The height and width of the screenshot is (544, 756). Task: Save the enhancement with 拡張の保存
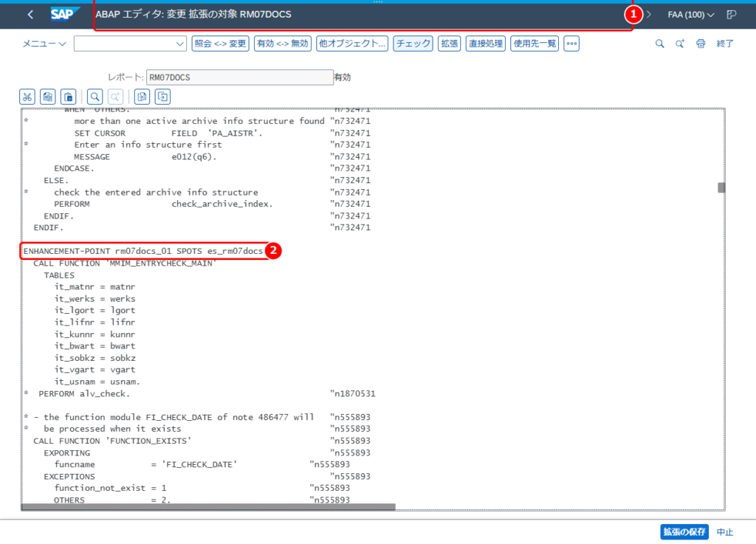[x=684, y=532]
